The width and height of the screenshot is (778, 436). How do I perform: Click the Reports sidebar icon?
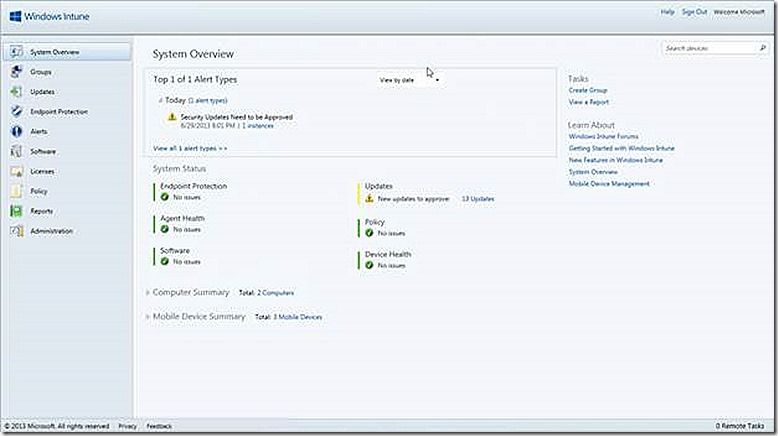[x=16, y=211]
